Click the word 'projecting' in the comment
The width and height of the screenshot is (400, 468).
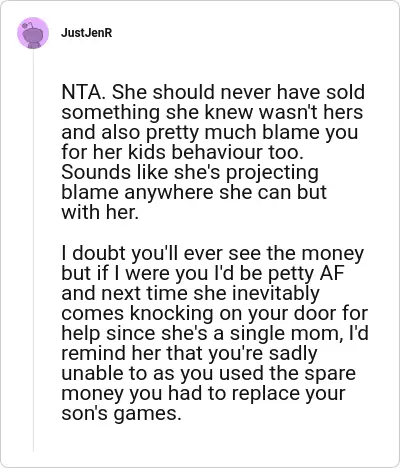[272, 173]
